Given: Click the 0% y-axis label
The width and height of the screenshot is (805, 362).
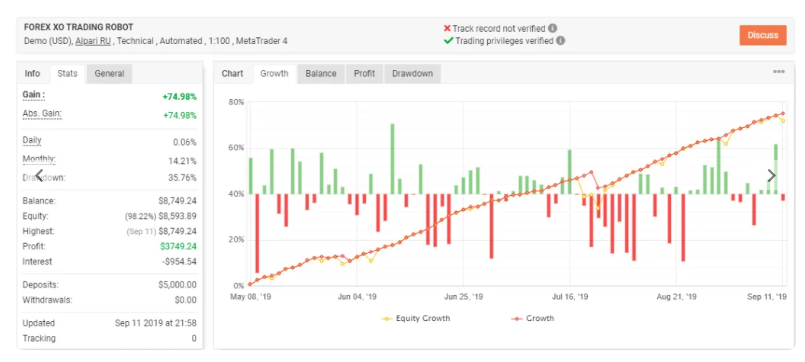Looking at the screenshot, I should tap(239, 286).
